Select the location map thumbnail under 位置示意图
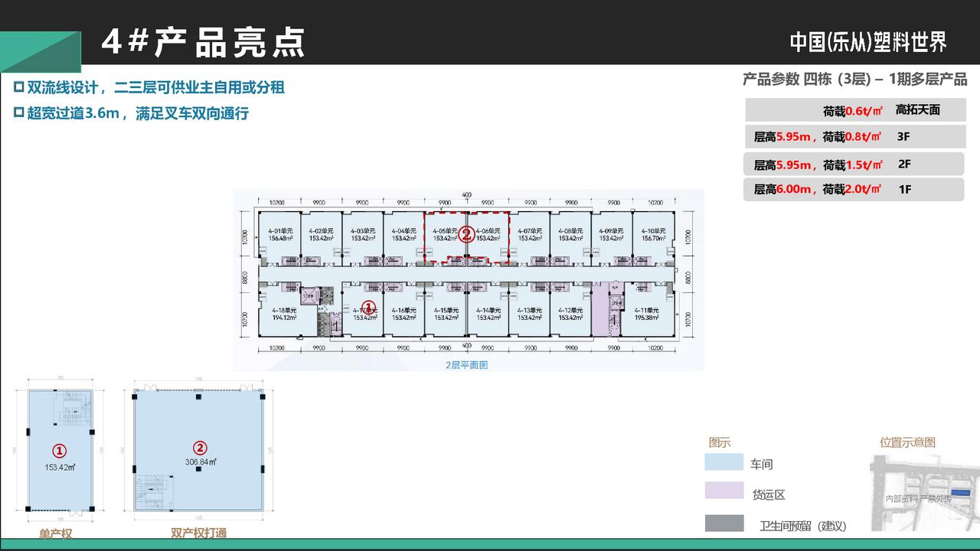Image resolution: width=980 pixels, height=551 pixels. tap(925, 493)
